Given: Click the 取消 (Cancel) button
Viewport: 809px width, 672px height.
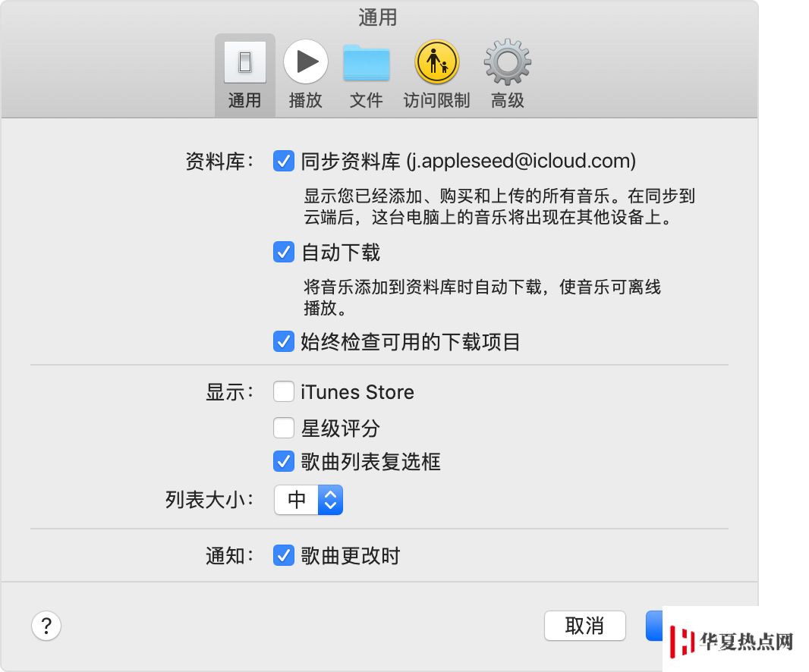Looking at the screenshot, I should click(584, 626).
